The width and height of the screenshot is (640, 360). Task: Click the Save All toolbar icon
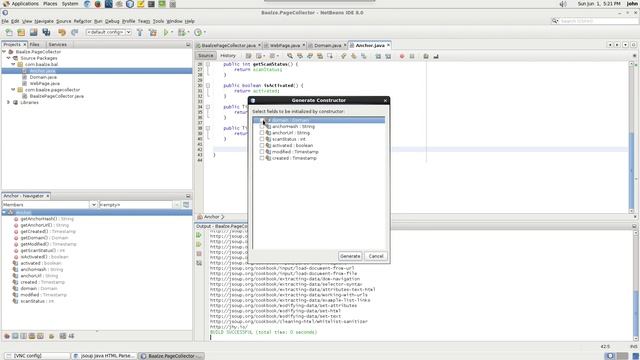click(x=47, y=32)
